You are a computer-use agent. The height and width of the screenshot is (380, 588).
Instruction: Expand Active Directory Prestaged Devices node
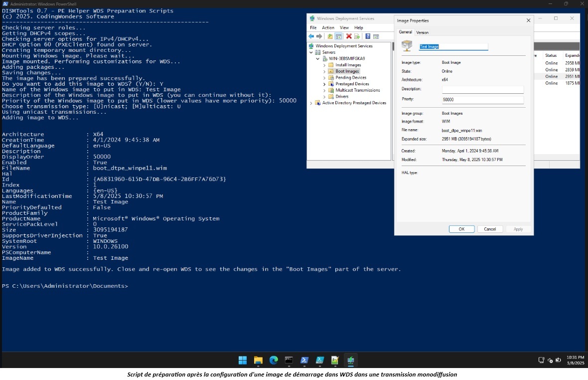coord(311,103)
